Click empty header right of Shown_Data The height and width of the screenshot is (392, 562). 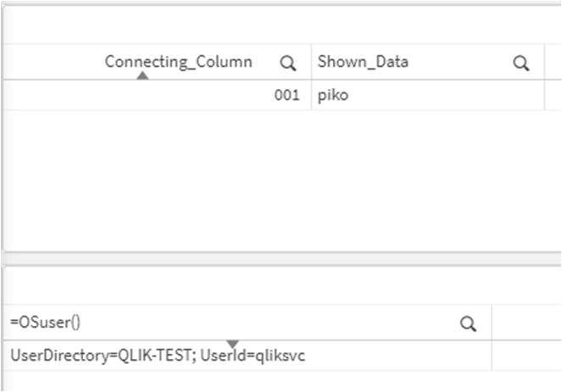pyautogui.click(x=553, y=62)
